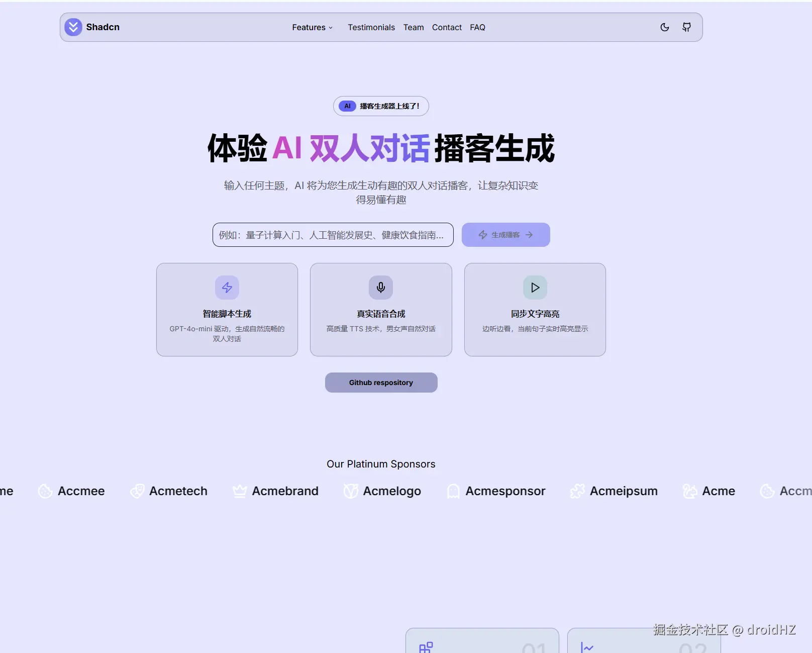Click the Shadcn logo icon
Viewport: 812px width, 653px height.
click(x=73, y=27)
